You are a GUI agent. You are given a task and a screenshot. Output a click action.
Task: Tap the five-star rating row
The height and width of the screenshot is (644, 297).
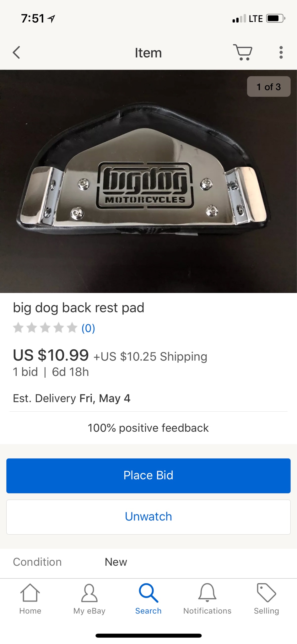pos(45,328)
